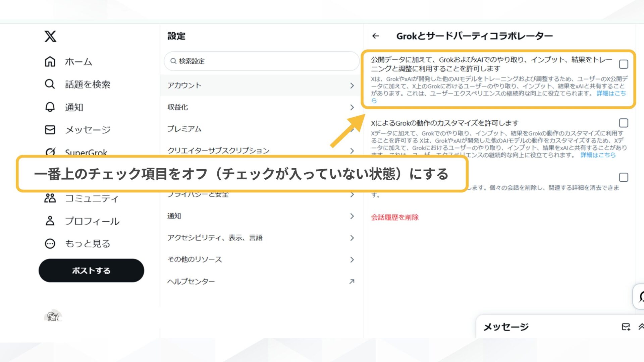
Task: Open プロフィール via the person icon
Action: [x=50, y=221]
